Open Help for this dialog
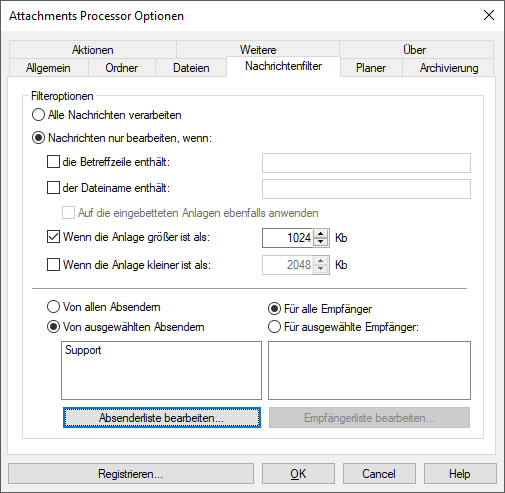This screenshot has height=493, width=505. click(460, 474)
